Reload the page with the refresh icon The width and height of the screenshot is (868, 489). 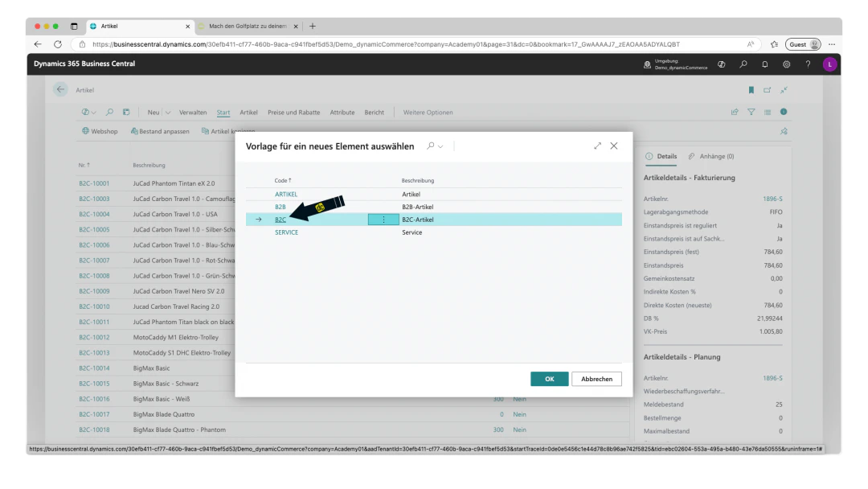[58, 44]
